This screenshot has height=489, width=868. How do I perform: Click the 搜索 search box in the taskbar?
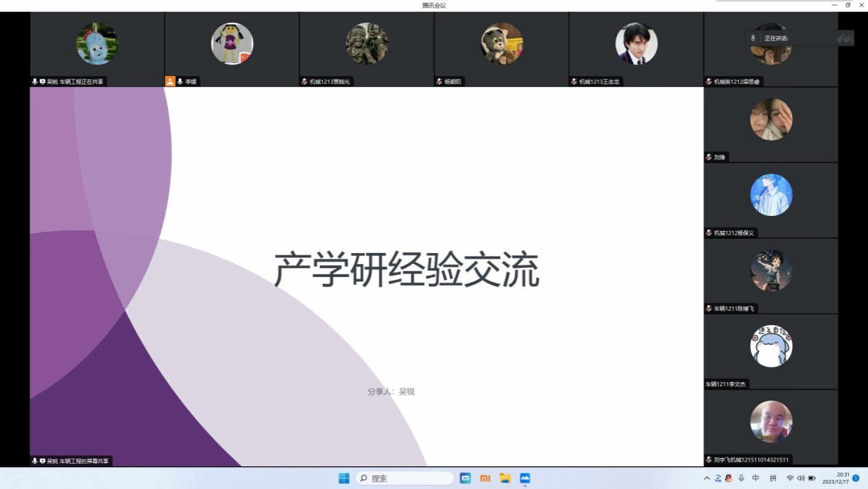(405, 478)
